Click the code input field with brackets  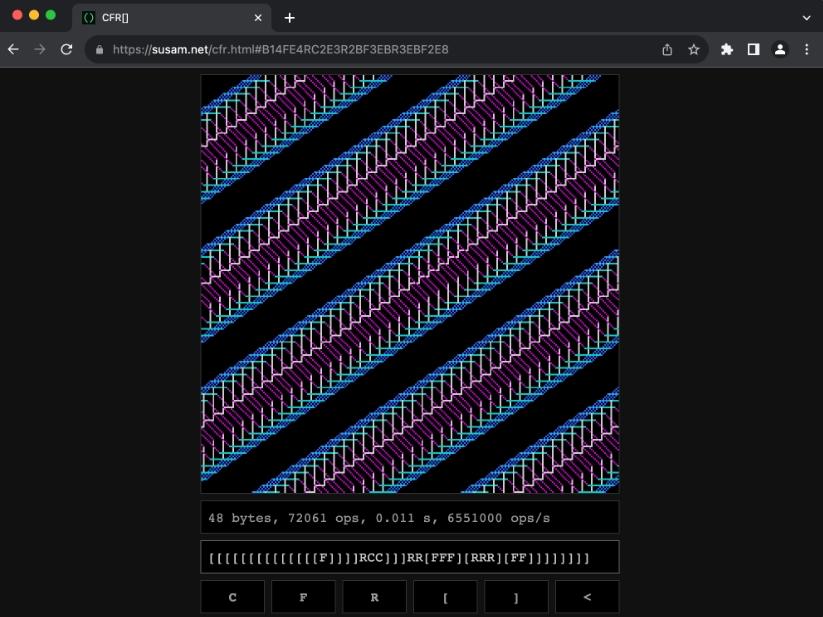(409, 557)
